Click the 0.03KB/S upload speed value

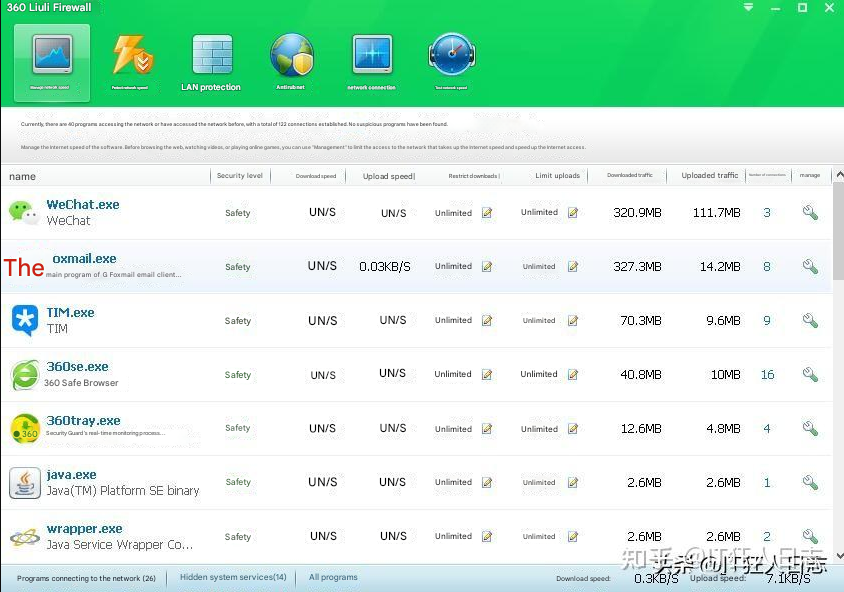click(385, 266)
